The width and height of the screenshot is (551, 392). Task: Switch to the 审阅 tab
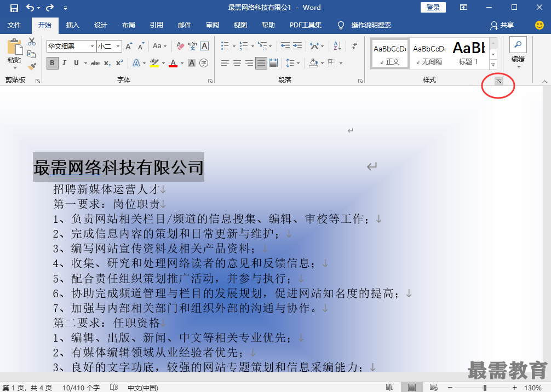[213, 25]
